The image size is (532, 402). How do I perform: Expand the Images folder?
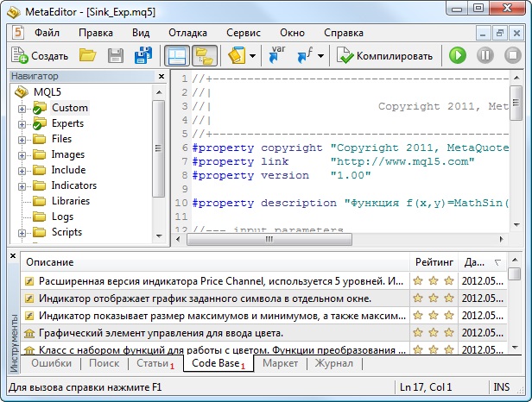[22, 155]
